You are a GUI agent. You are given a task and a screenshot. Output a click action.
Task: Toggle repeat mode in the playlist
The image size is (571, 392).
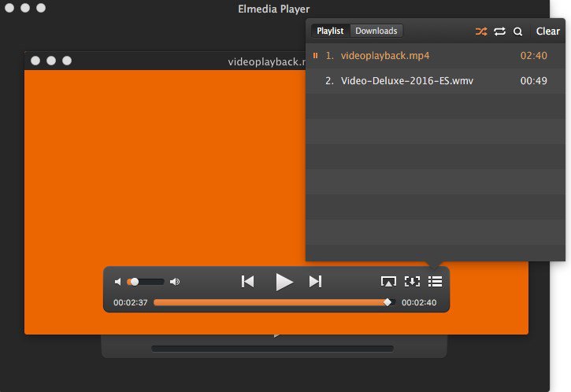[x=499, y=31]
